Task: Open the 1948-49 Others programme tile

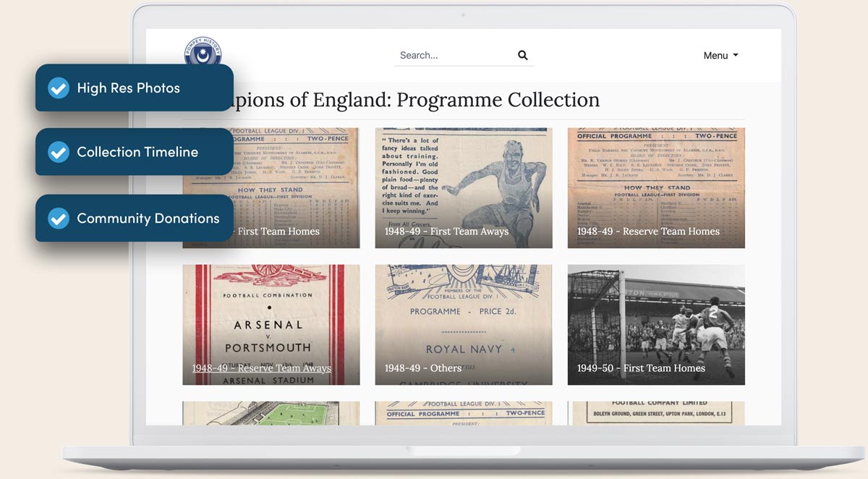Action: (463, 324)
